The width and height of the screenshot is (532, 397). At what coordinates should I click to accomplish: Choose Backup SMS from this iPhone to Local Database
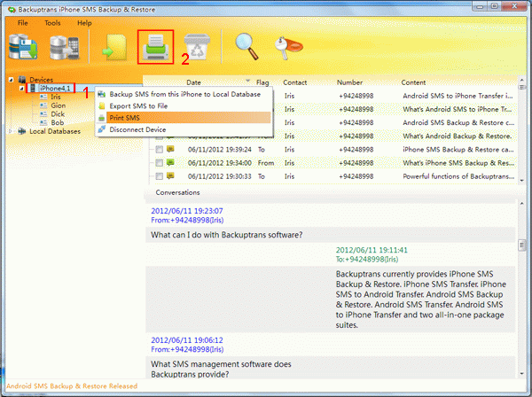click(185, 94)
